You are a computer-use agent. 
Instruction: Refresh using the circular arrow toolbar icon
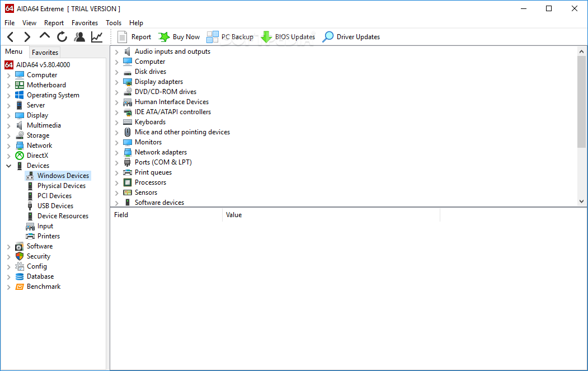(62, 37)
